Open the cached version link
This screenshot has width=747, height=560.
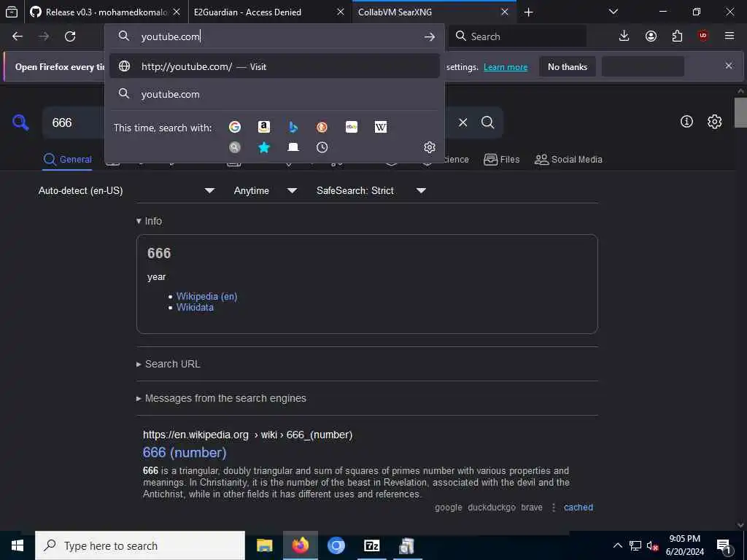click(x=578, y=507)
